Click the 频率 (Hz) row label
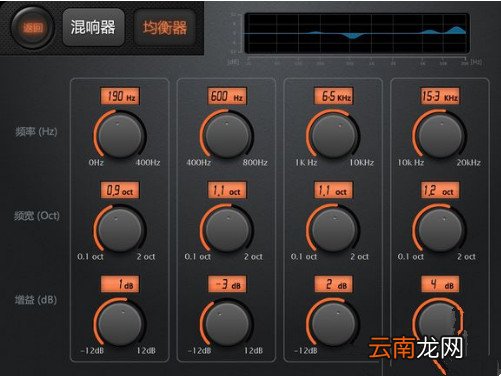 click(x=36, y=132)
